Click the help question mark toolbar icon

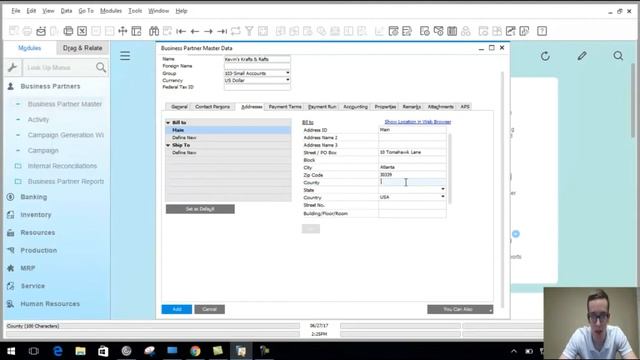point(542,31)
